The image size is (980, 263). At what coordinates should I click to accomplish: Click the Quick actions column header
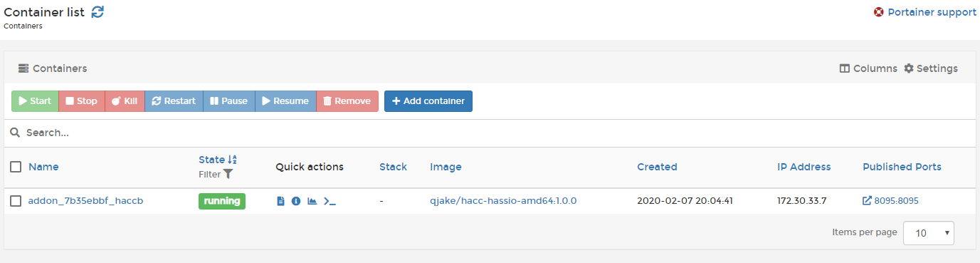click(x=310, y=167)
